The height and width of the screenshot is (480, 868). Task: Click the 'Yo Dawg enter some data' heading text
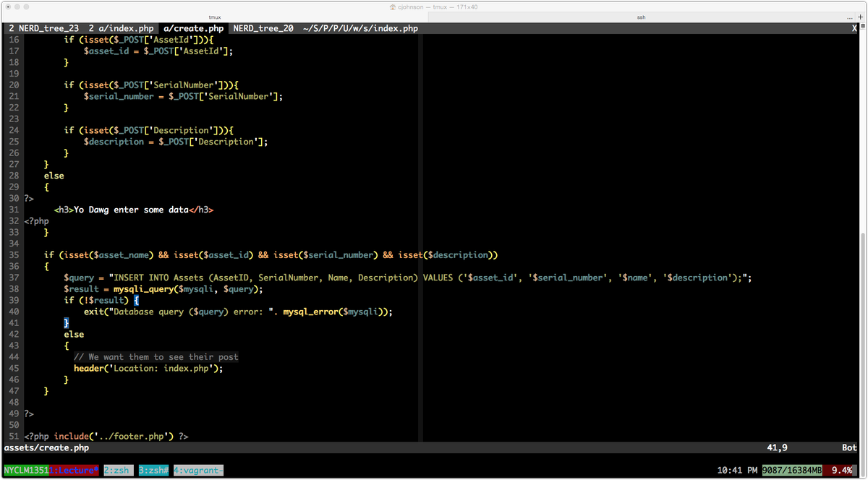[131, 210]
